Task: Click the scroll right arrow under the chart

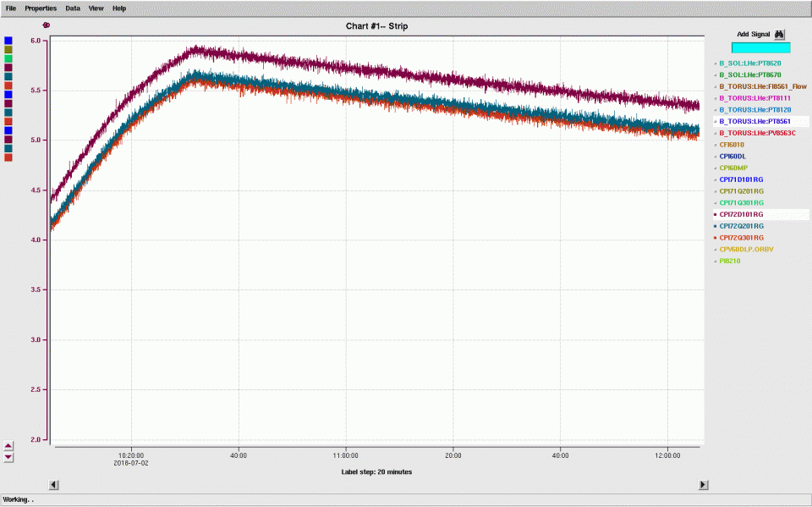Action: [703, 484]
